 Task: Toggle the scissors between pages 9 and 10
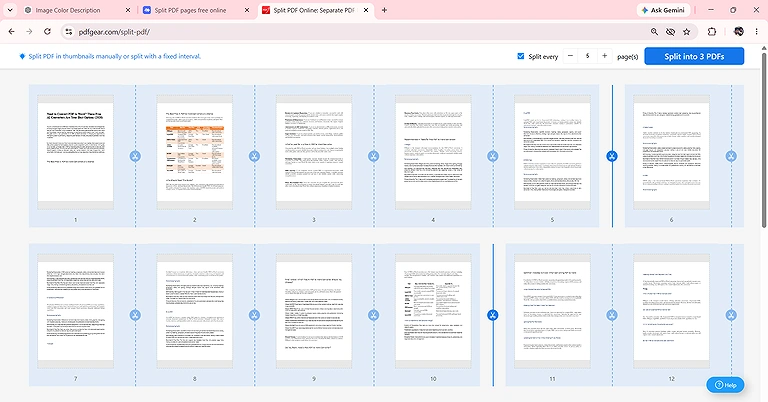point(373,315)
